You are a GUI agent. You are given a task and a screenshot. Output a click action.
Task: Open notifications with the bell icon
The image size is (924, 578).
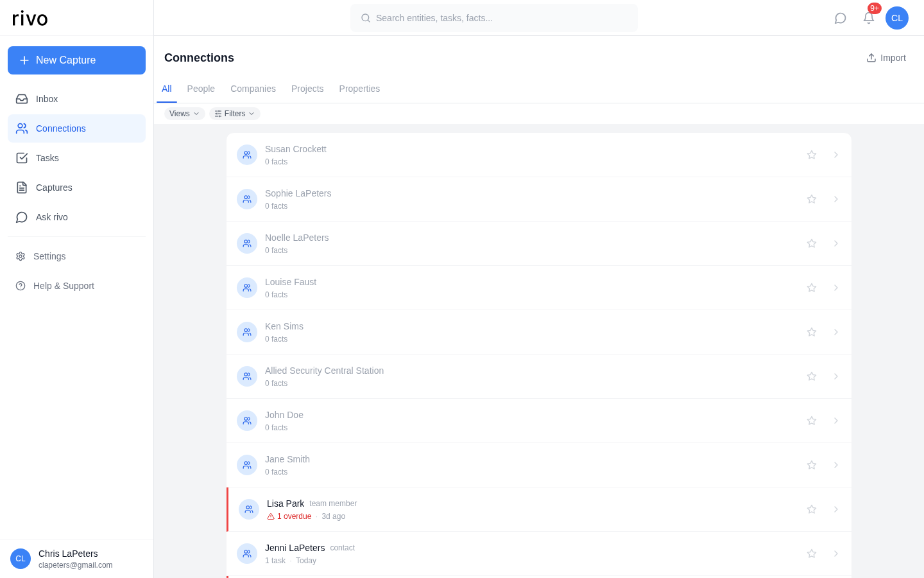[x=869, y=18]
